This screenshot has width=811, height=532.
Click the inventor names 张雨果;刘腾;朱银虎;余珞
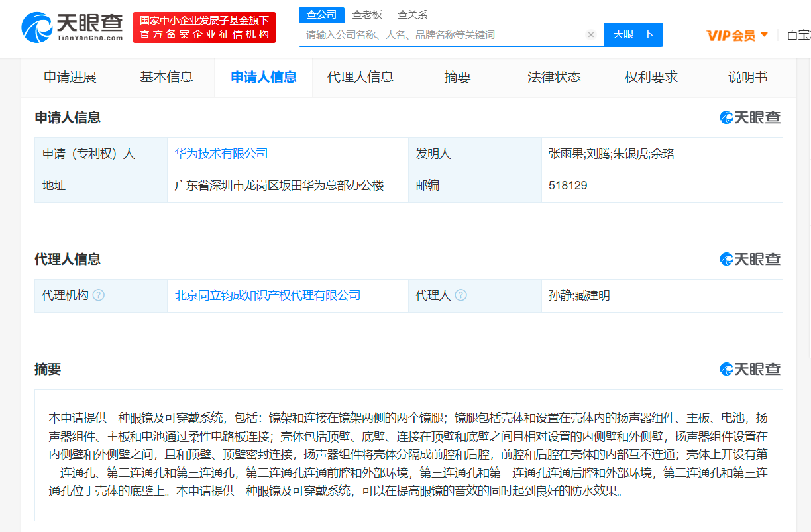click(x=612, y=154)
